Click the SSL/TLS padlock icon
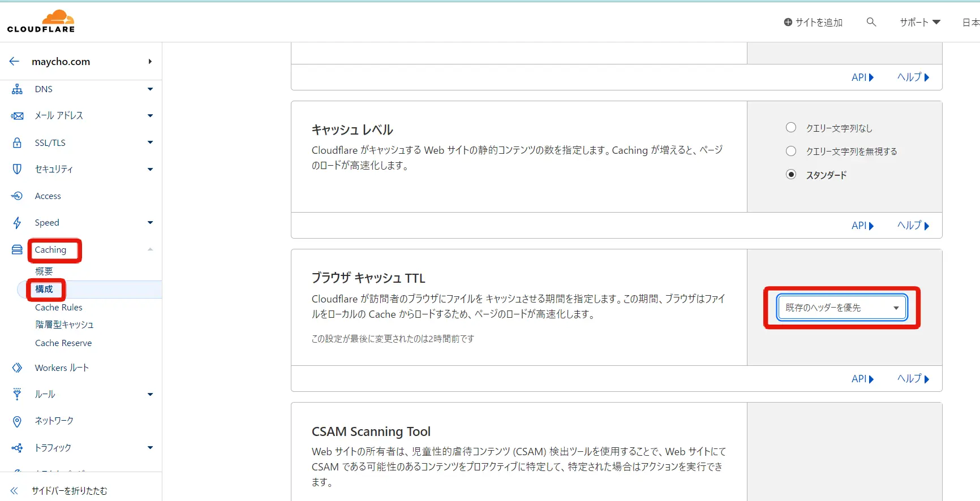Screen dimensions: 980x501 18,142
